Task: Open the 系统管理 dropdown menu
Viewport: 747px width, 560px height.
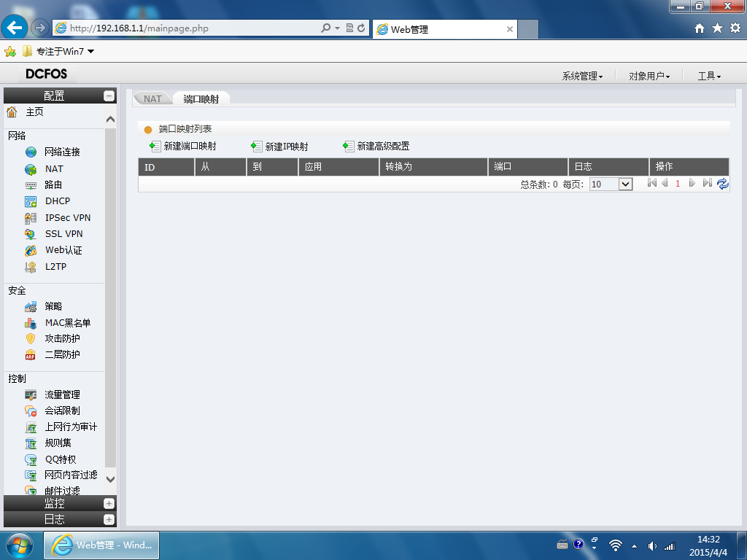Action: coord(582,76)
